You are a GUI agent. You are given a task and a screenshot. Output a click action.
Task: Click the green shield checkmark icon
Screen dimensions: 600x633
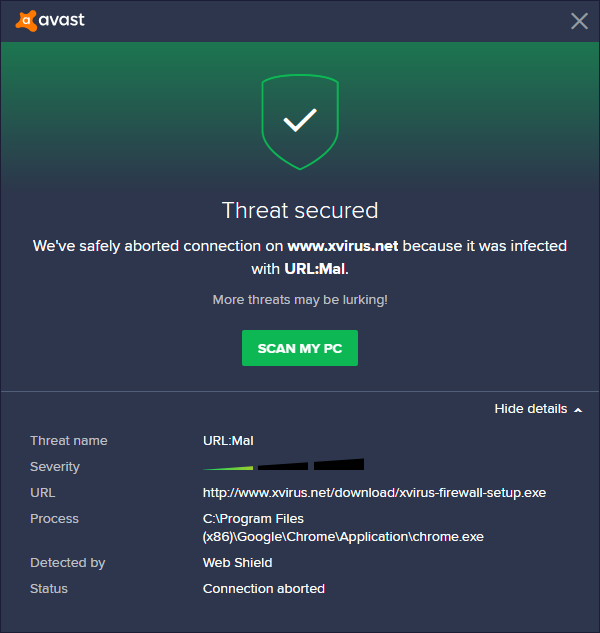pos(299,121)
